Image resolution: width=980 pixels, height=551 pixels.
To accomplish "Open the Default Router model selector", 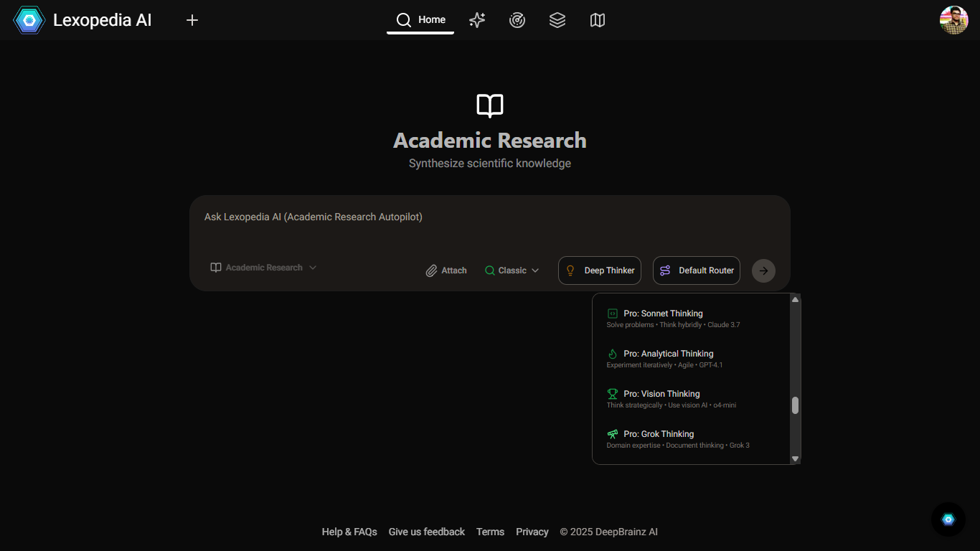I will click(697, 270).
